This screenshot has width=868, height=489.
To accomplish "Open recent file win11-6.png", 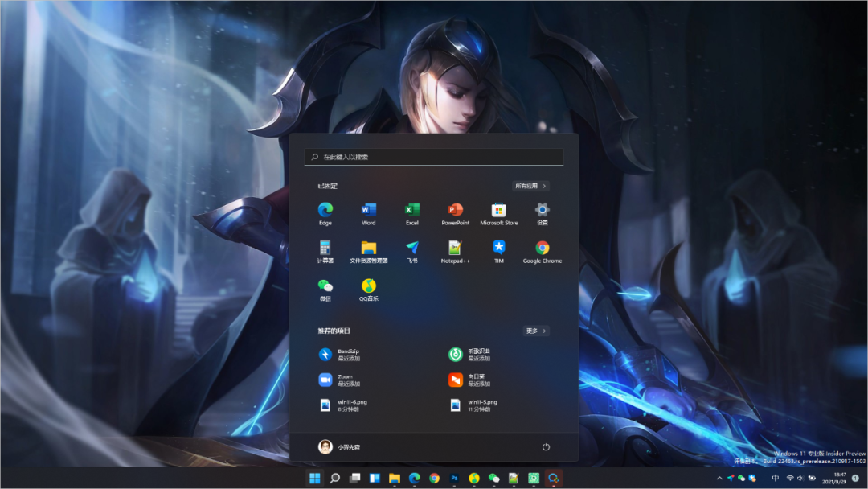I will click(x=349, y=404).
